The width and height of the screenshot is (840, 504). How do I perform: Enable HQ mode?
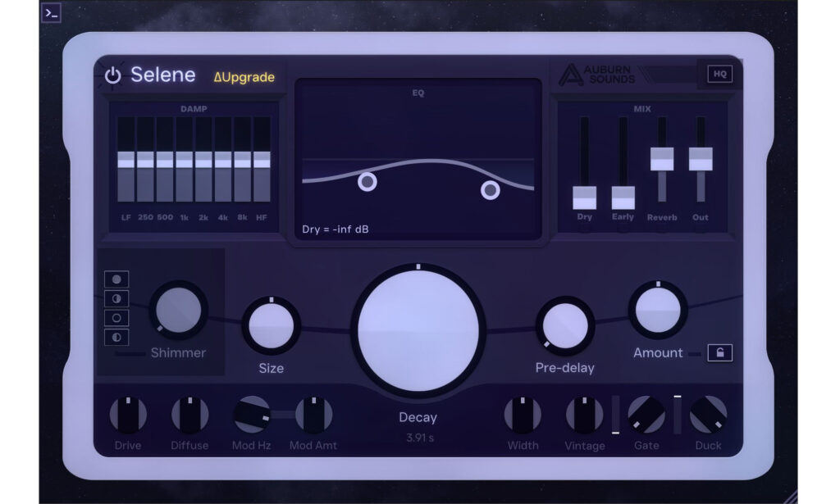click(x=721, y=73)
